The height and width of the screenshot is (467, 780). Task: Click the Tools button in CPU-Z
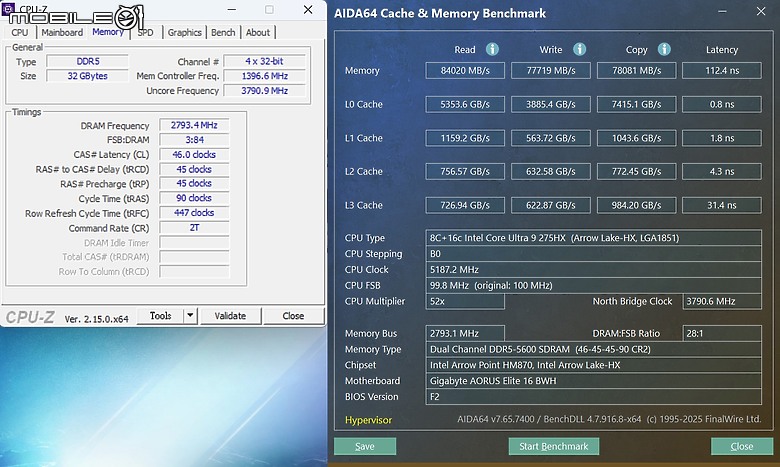tap(160, 315)
